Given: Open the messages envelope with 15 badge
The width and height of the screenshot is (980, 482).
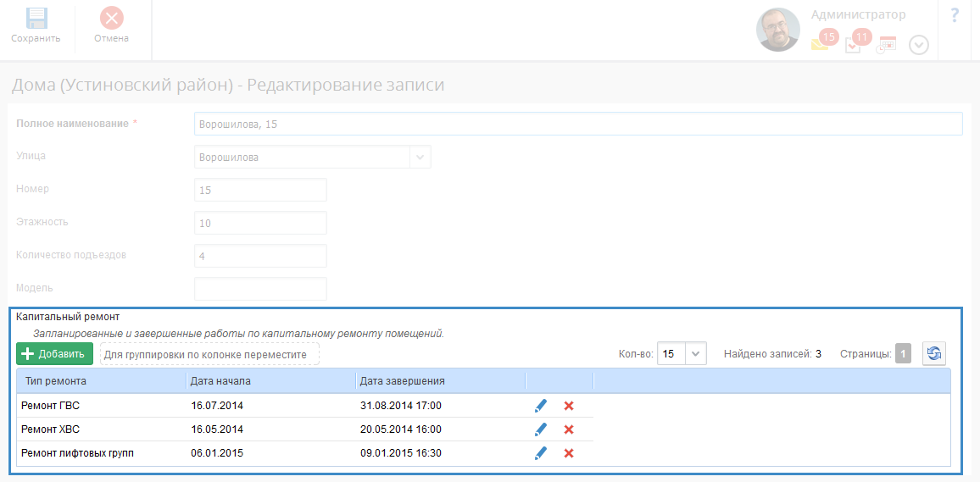Looking at the screenshot, I should pyautogui.click(x=820, y=44).
